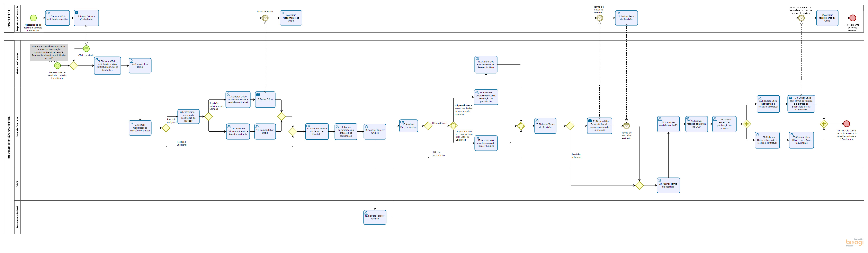Click the 'Procuradoria Federal' lane header

17,217
